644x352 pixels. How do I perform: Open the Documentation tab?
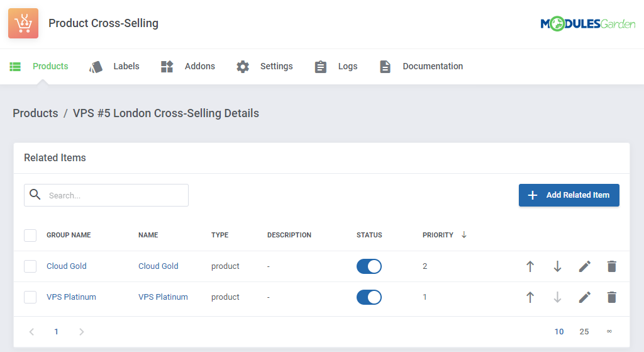pos(433,66)
